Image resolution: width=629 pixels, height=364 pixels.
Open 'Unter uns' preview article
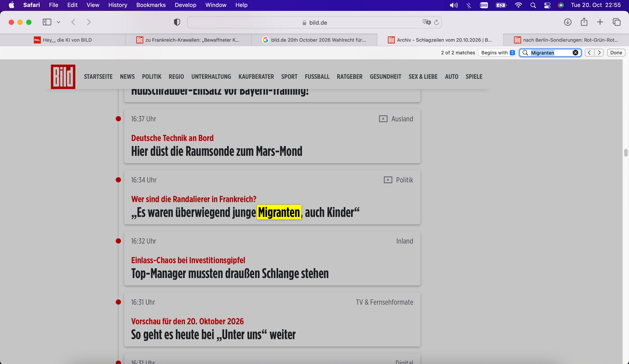(x=213, y=334)
